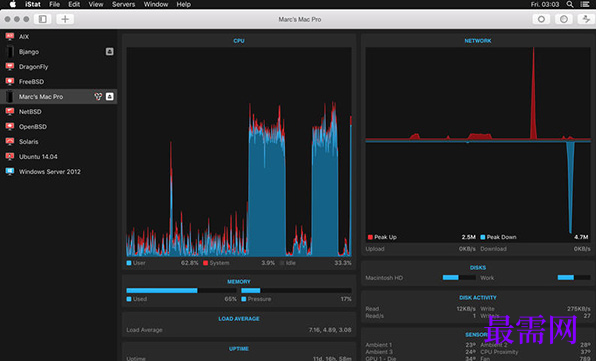This screenshot has width=596, height=361.
Task: Click the blue Peak Down legend swatch
Action: 483,237
